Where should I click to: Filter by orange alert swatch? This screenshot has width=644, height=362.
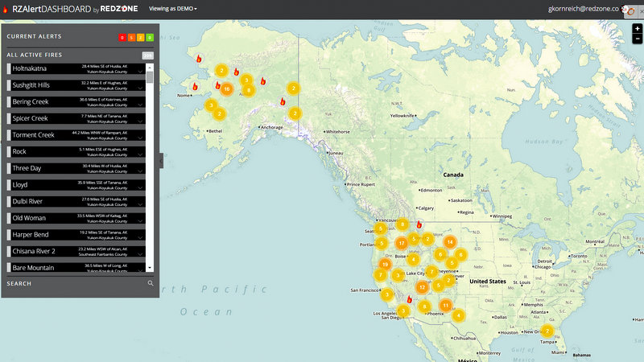tap(131, 37)
